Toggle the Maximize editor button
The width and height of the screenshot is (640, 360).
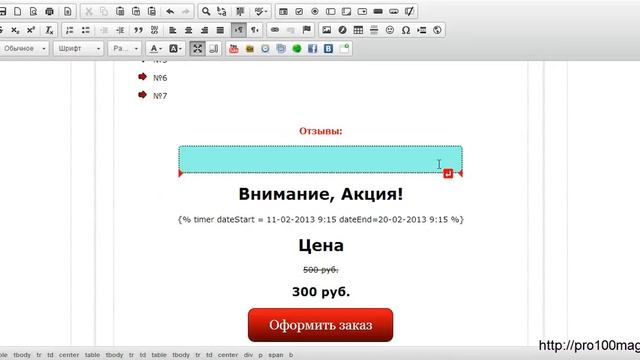198,49
